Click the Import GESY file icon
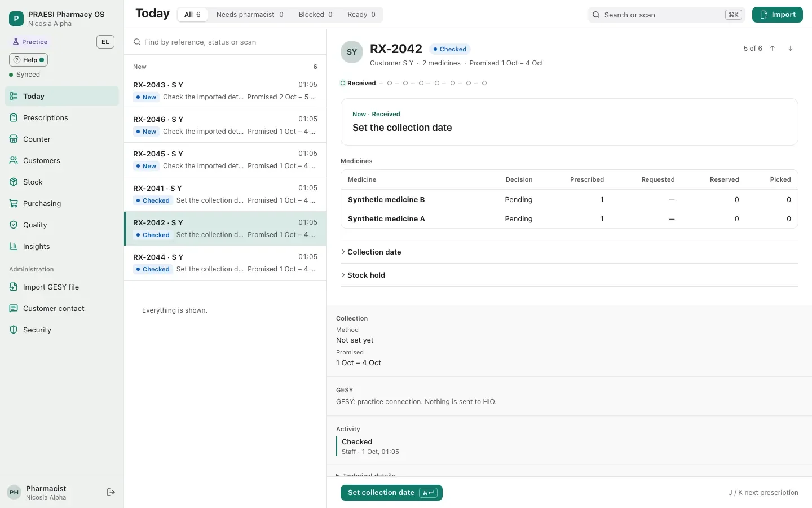This screenshot has height=508, width=812. (14, 287)
